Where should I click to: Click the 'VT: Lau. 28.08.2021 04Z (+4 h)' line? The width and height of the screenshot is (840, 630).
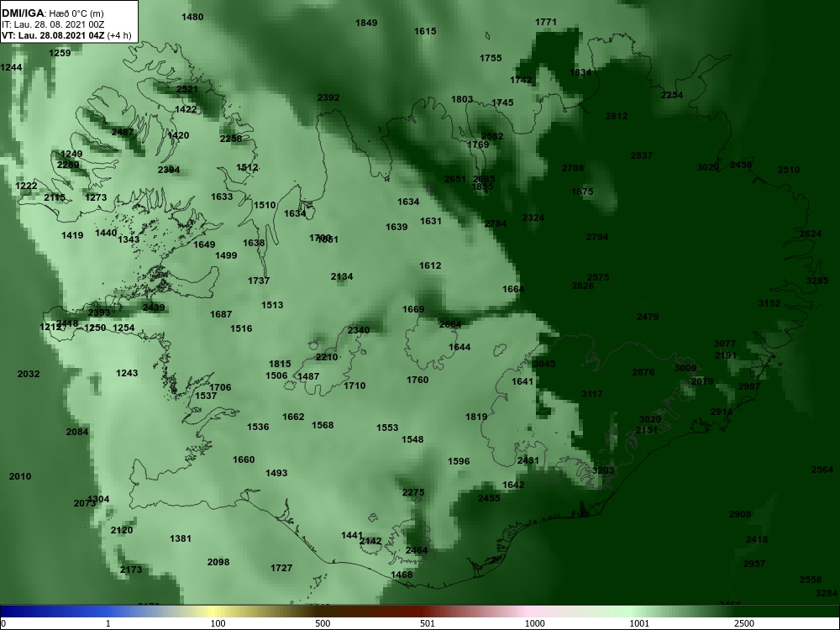coord(66,36)
